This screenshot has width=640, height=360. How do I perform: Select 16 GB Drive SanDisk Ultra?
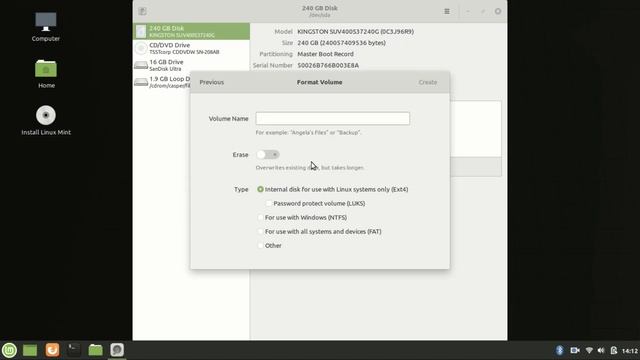click(191, 65)
